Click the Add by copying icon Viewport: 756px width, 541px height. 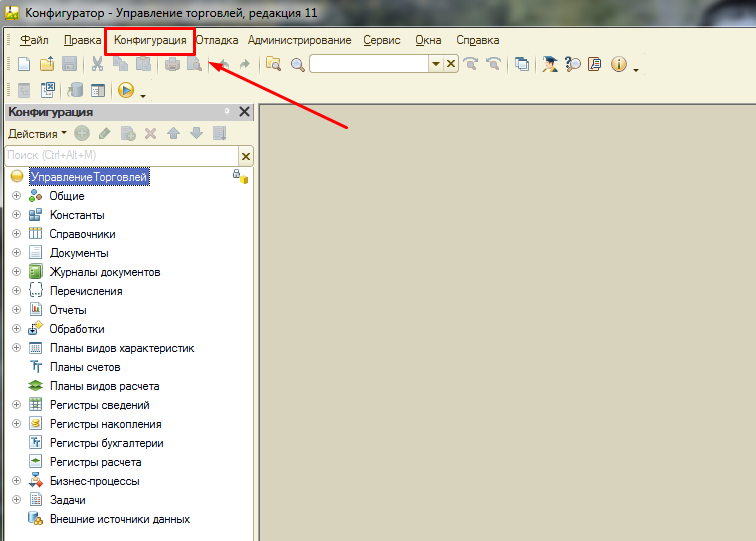coord(128,134)
